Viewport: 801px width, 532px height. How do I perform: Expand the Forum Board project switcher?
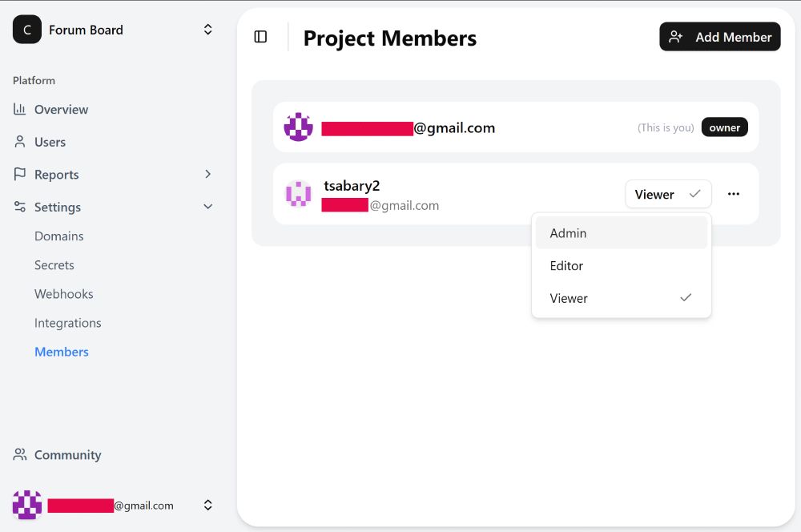(x=207, y=30)
